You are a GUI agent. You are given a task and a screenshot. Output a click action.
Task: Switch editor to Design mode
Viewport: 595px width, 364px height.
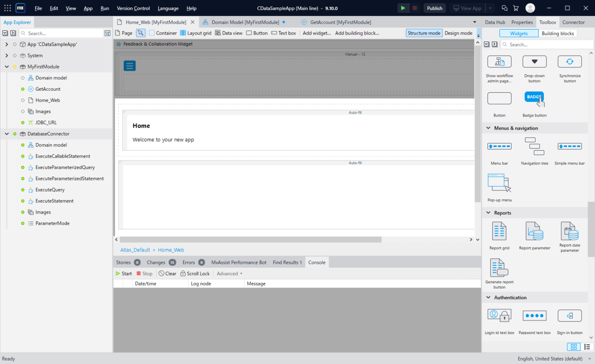click(458, 33)
